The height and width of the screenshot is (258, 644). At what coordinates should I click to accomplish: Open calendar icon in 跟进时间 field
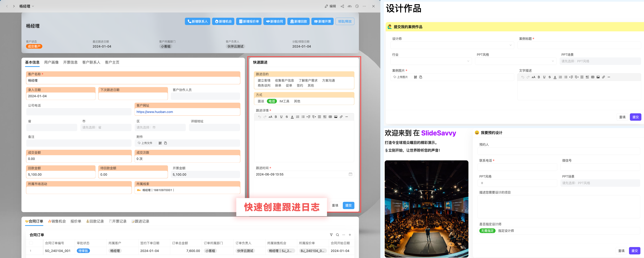(x=351, y=174)
